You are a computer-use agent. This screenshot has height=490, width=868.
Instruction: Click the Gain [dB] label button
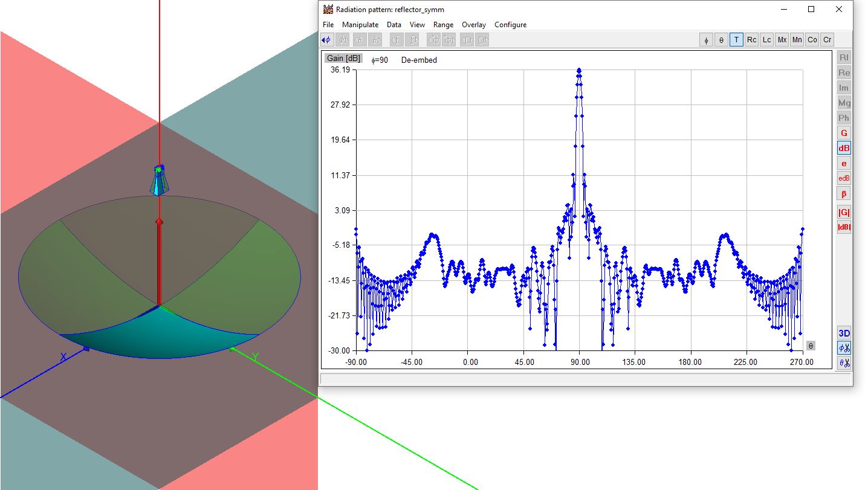(343, 59)
